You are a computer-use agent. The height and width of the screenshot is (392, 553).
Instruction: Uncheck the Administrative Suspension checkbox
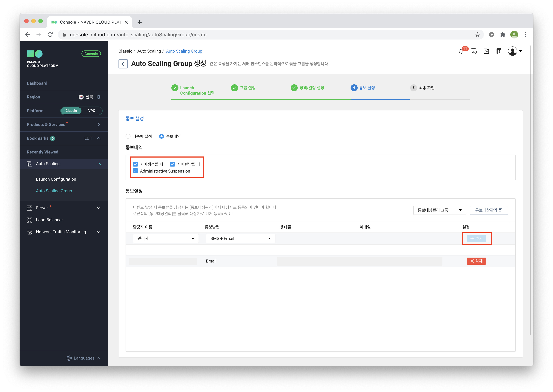(136, 171)
